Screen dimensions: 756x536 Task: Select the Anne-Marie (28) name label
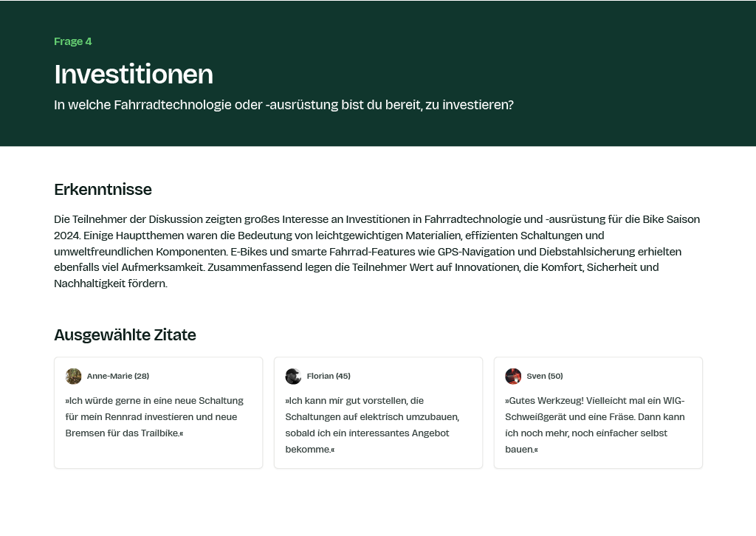(x=118, y=376)
